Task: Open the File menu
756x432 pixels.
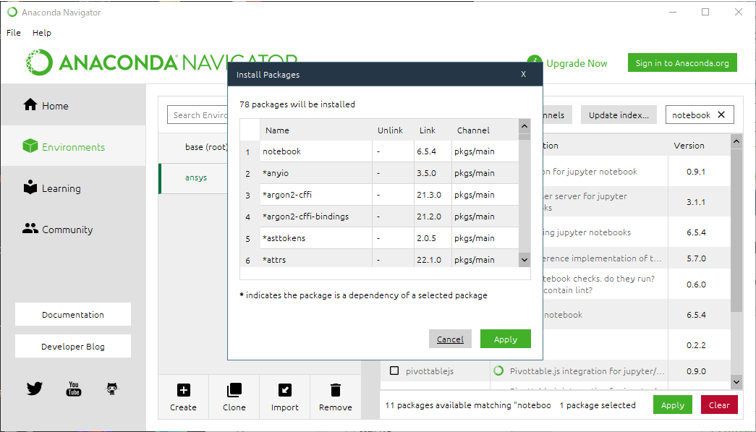Action: point(14,33)
